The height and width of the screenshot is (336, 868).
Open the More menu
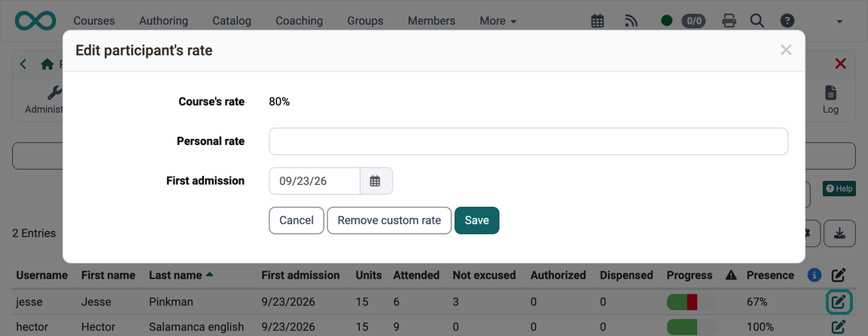click(x=497, y=21)
